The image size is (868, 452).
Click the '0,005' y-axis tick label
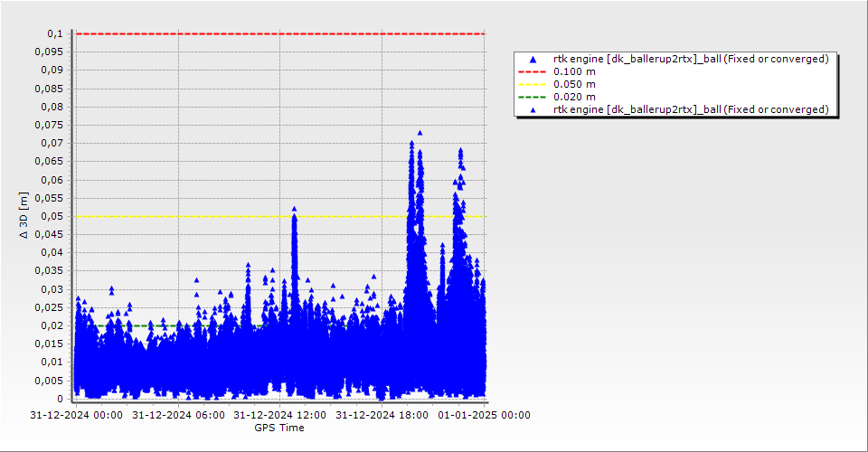pyautogui.click(x=49, y=381)
